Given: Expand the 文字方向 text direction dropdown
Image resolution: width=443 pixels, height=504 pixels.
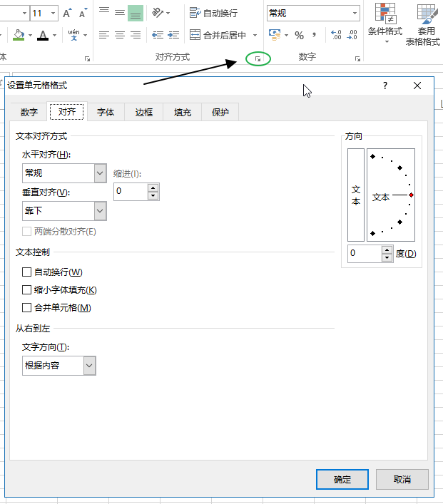Looking at the screenshot, I should [x=89, y=366].
